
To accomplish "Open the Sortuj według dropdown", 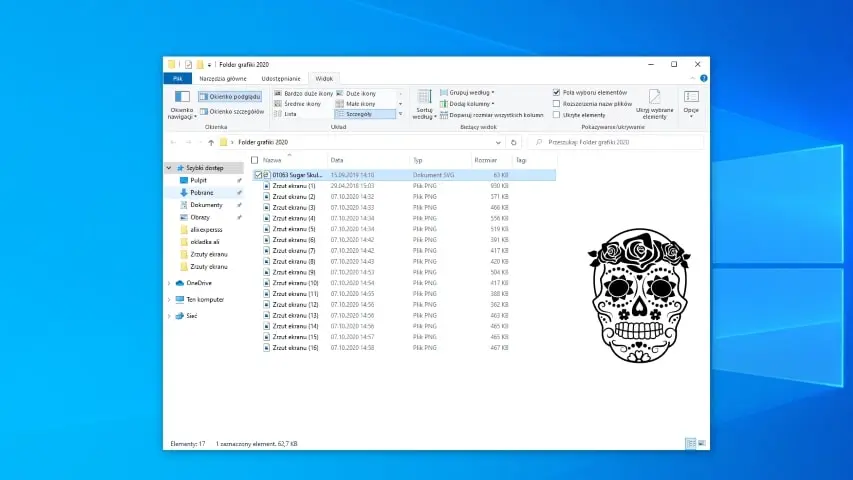I will click(x=423, y=102).
